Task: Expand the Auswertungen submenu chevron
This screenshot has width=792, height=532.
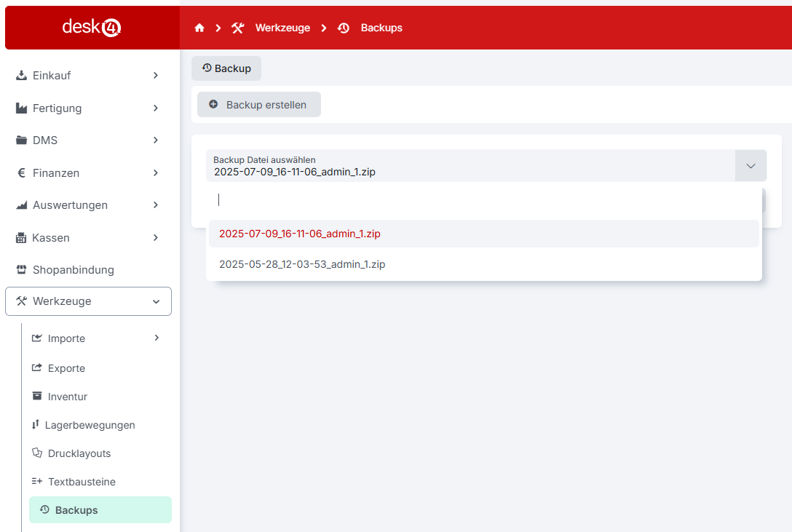Action: [156, 205]
